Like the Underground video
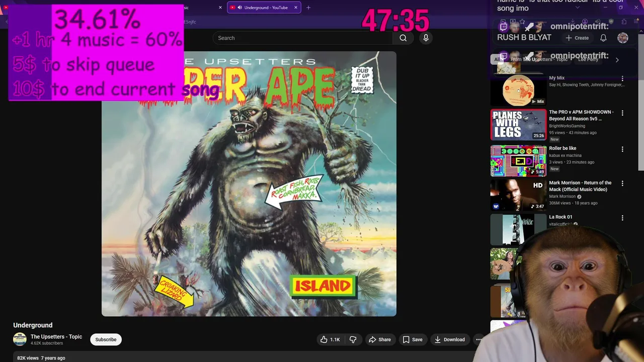644x362 pixels. [x=330, y=339]
